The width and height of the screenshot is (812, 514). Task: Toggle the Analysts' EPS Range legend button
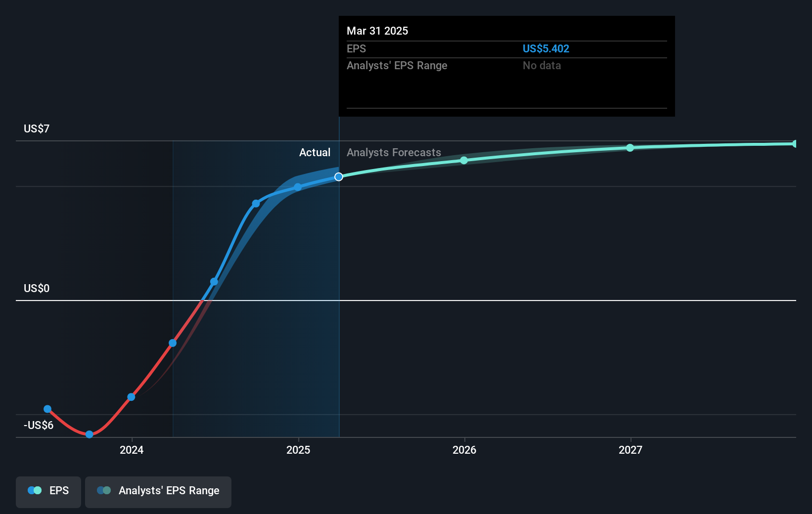click(158, 492)
